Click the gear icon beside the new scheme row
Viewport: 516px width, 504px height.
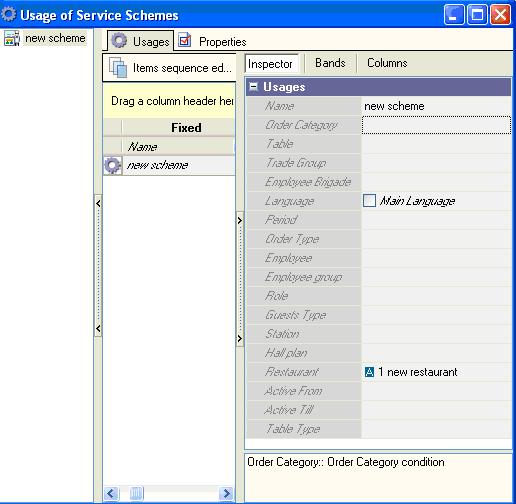(x=112, y=165)
